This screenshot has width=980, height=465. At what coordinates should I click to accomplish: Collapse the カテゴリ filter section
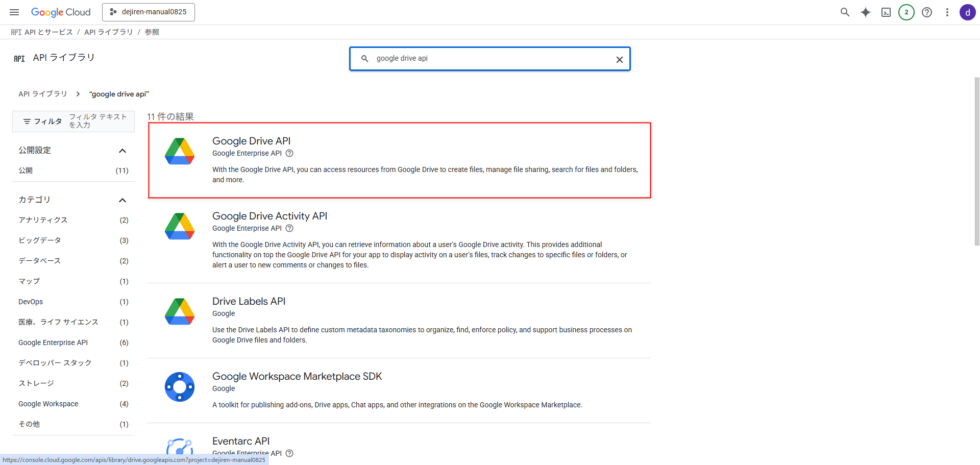[122, 200]
